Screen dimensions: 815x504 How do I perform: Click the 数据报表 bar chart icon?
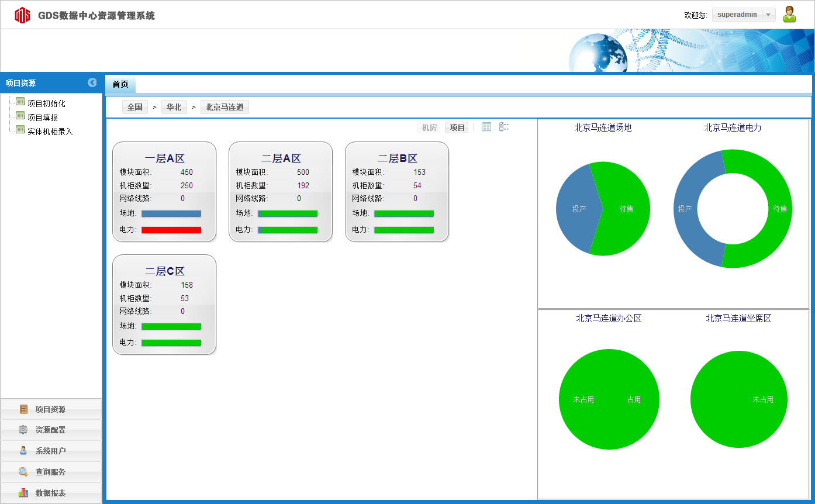click(x=23, y=493)
